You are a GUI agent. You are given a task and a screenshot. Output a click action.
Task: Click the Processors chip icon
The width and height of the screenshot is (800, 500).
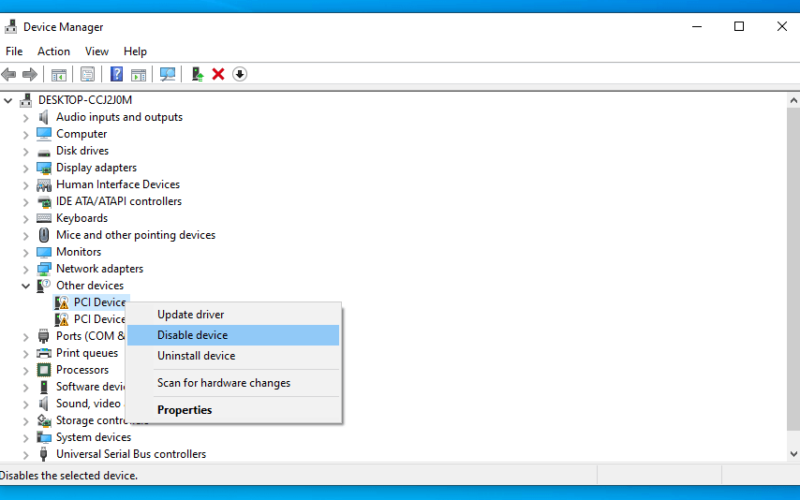point(44,370)
